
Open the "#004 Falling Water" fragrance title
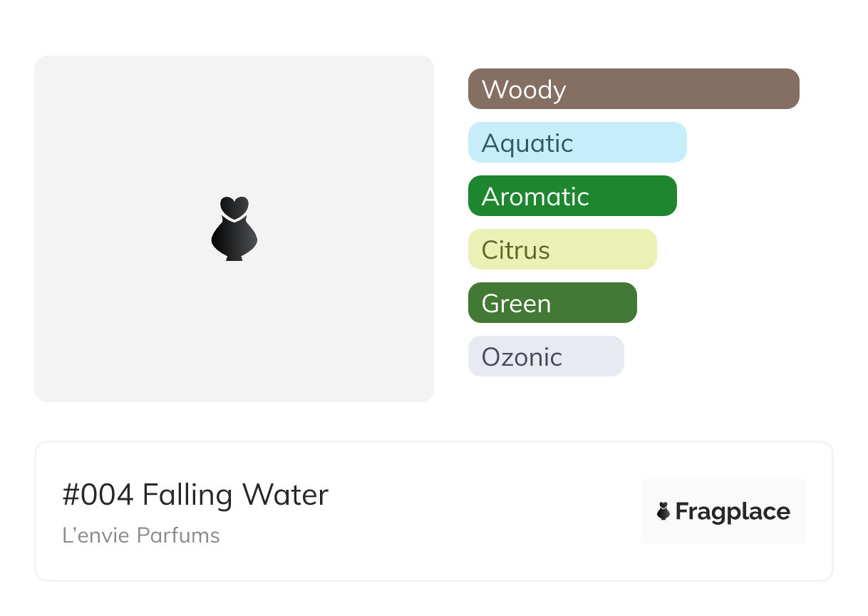[195, 495]
